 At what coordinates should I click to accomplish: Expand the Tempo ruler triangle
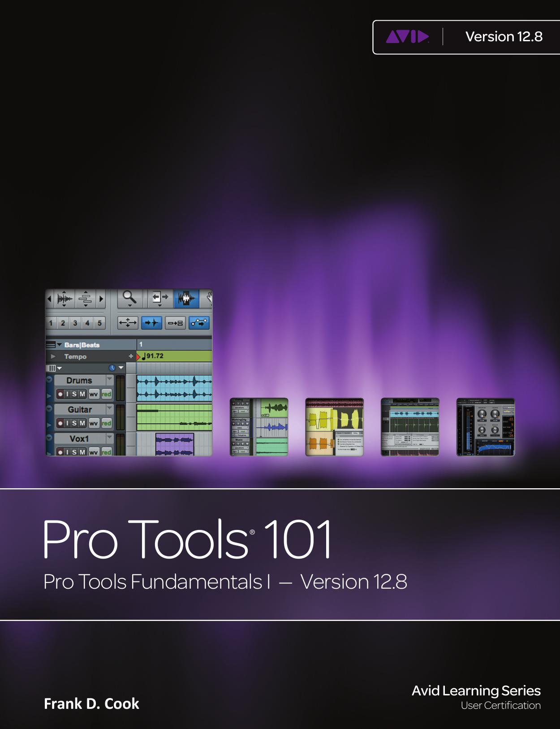pos(53,356)
